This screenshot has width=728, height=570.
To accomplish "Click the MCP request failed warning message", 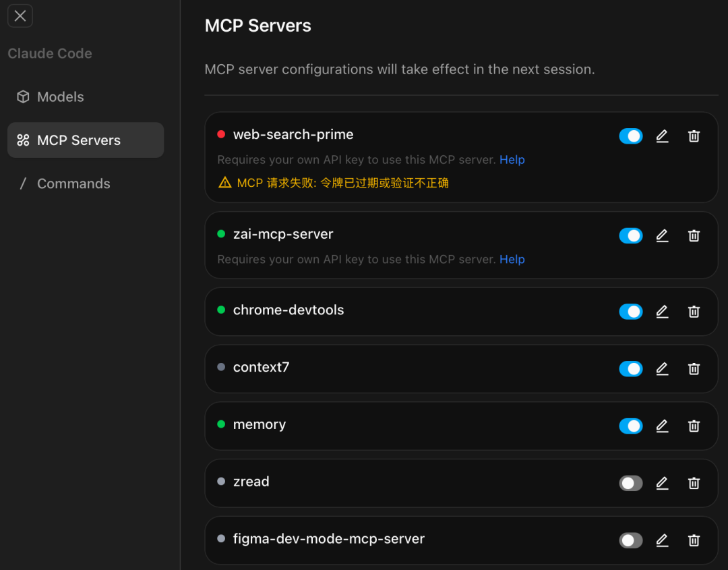I will 336,182.
